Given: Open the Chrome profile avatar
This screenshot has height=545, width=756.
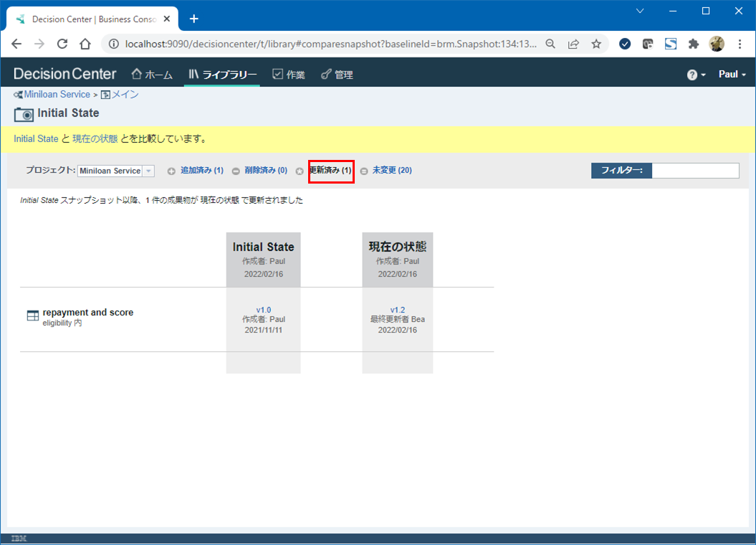Looking at the screenshot, I should [x=717, y=44].
